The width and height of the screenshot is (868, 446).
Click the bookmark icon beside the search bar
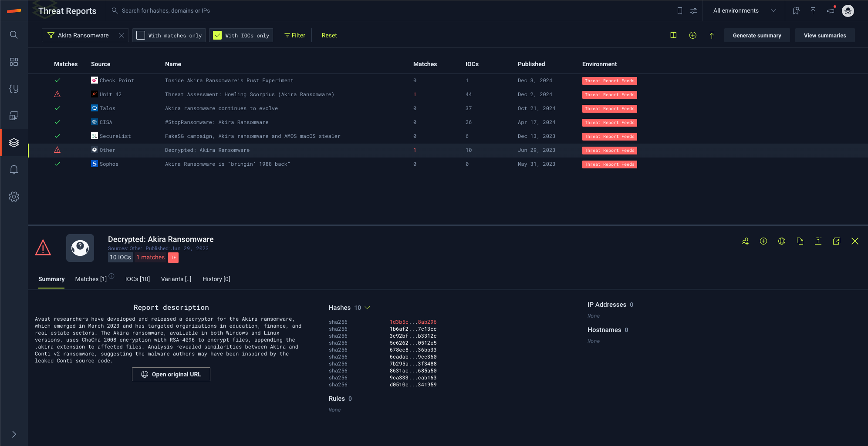(680, 11)
